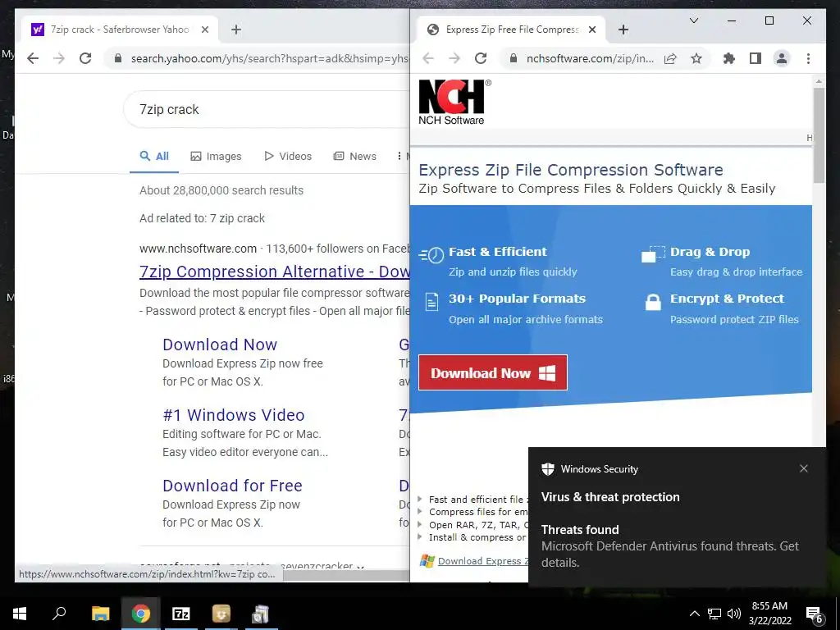
Task: Click the Yahoo page horizontal scrollbar
Action: coord(345,575)
